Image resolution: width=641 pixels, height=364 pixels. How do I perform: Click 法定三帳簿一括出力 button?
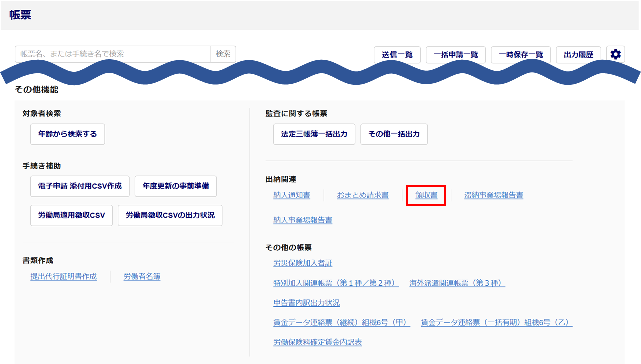click(x=314, y=134)
